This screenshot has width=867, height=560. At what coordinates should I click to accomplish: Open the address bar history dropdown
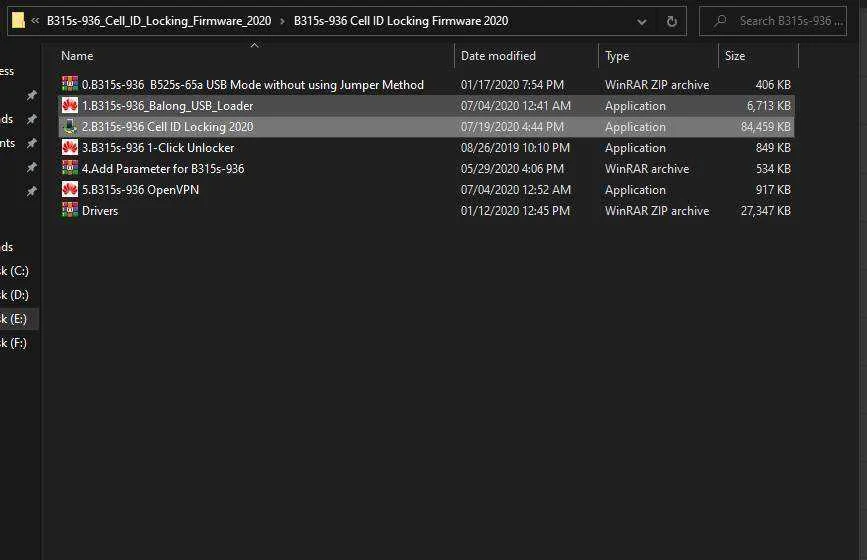pyautogui.click(x=641, y=22)
